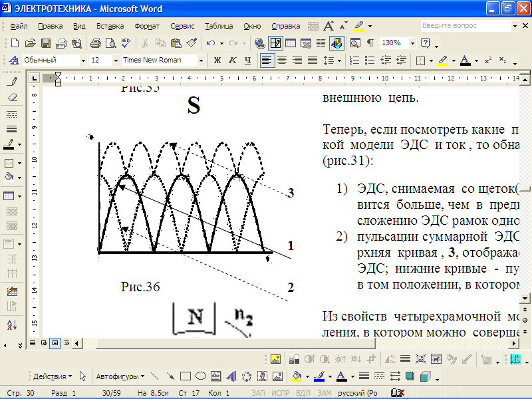Open the Правка menu
Viewport: 532px width, 399px height.
[51, 26]
